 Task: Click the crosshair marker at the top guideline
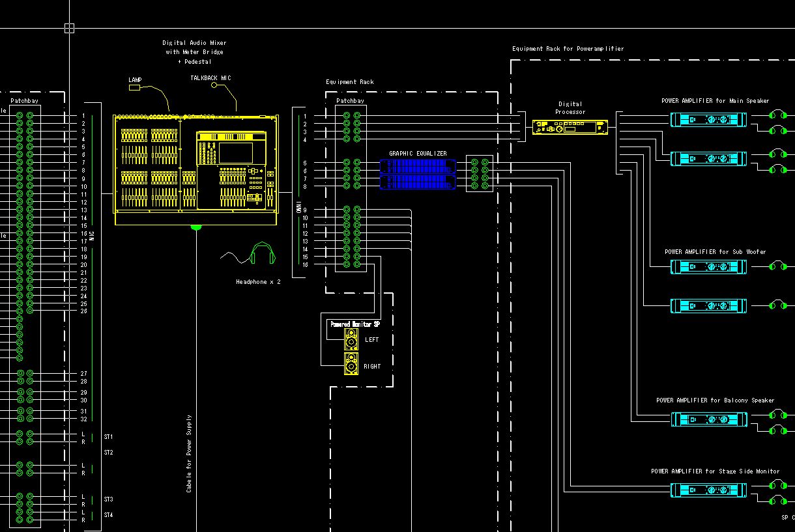pyautogui.click(x=69, y=28)
